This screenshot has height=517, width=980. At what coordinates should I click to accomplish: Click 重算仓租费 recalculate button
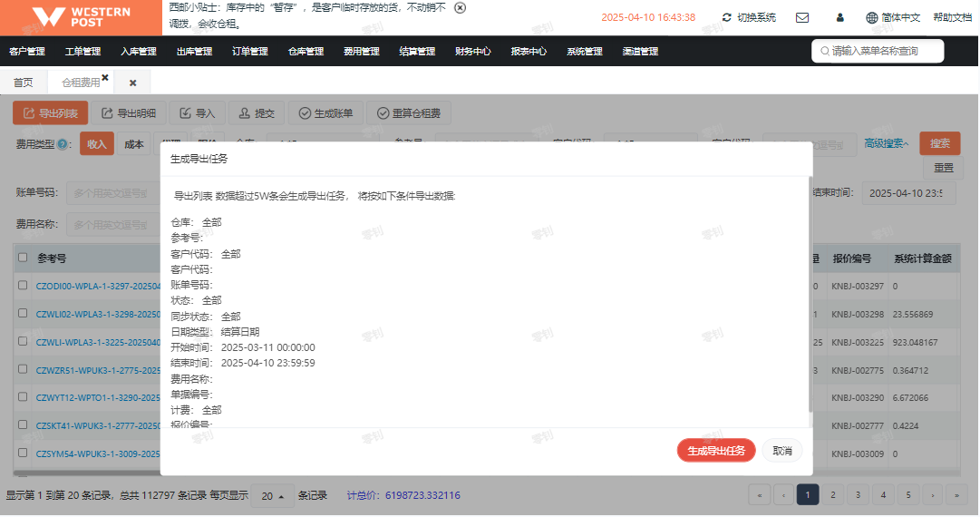[408, 113]
